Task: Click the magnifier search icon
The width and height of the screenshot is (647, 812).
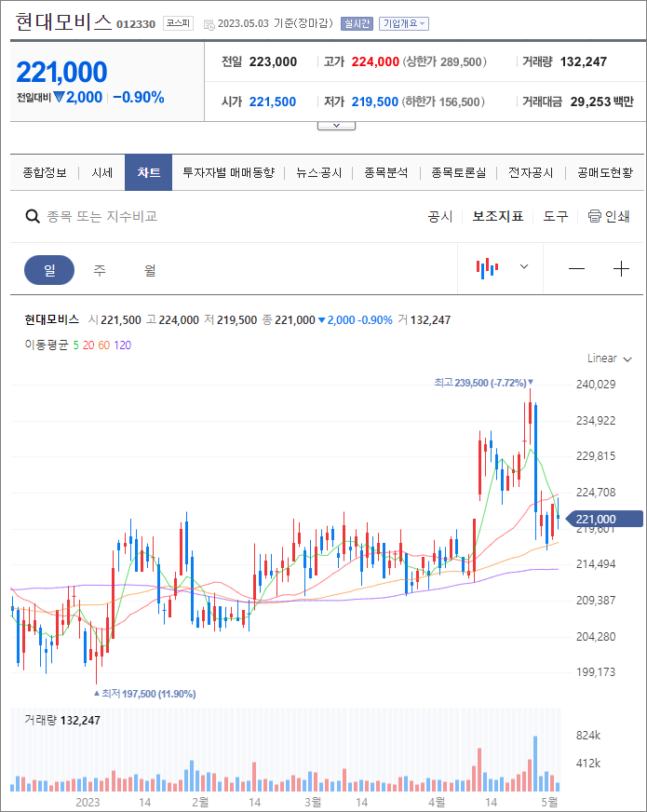Action: coord(33,216)
